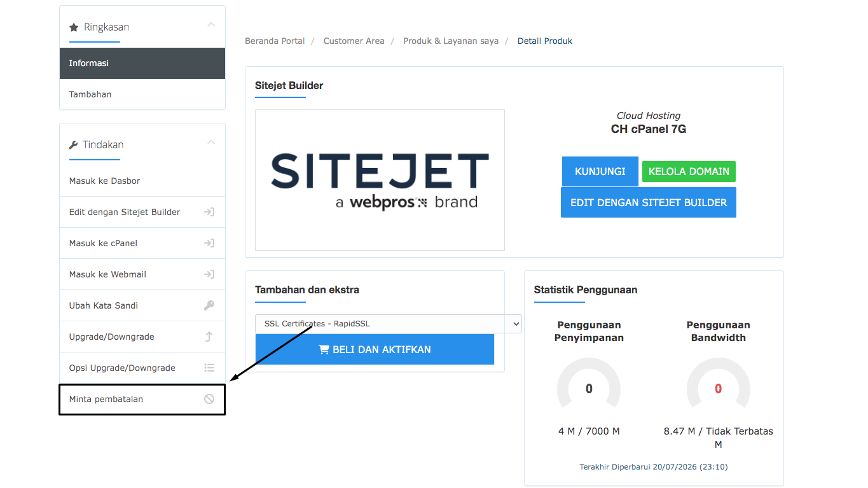
Task: Select Minta pembatalan
Action: click(x=142, y=399)
